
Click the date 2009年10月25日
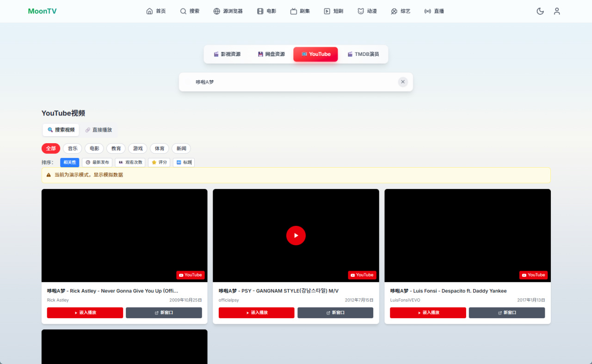pyautogui.click(x=185, y=300)
